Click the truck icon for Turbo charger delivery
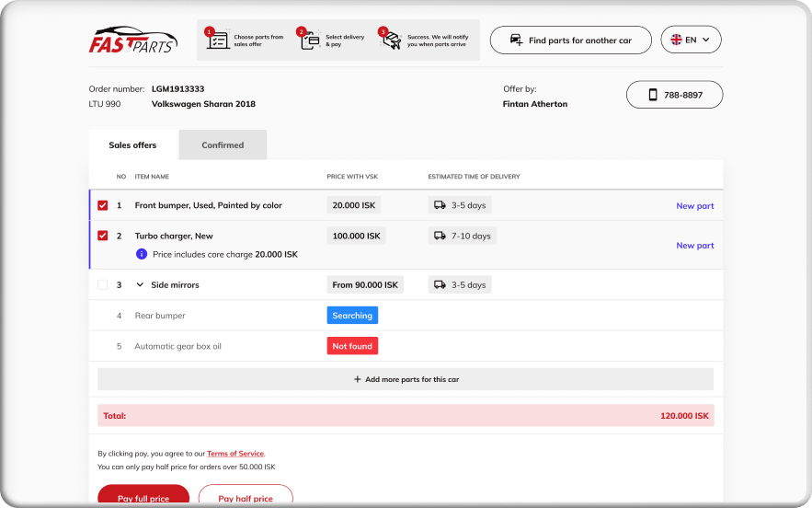The width and height of the screenshot is (812, 508). coord(440,237)
